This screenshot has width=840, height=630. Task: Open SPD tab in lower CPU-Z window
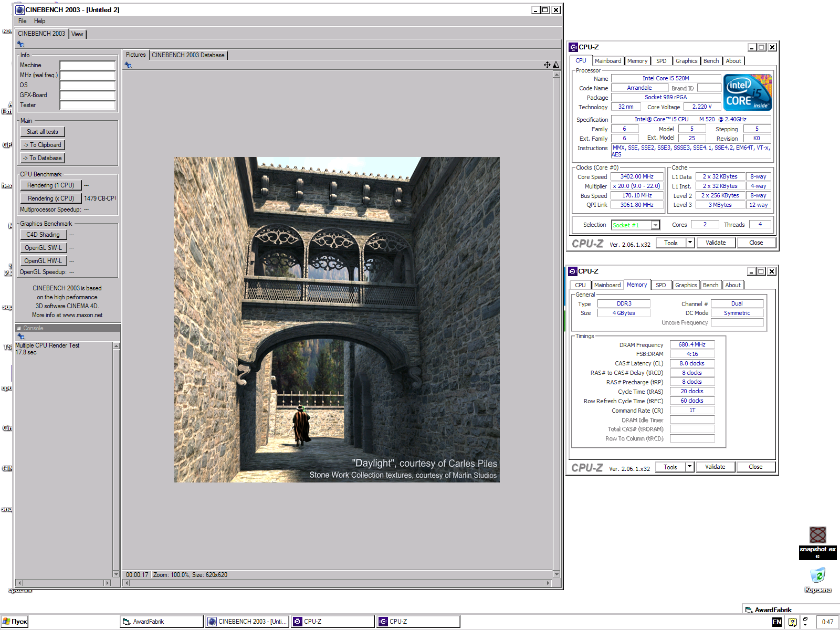point(661,285)
